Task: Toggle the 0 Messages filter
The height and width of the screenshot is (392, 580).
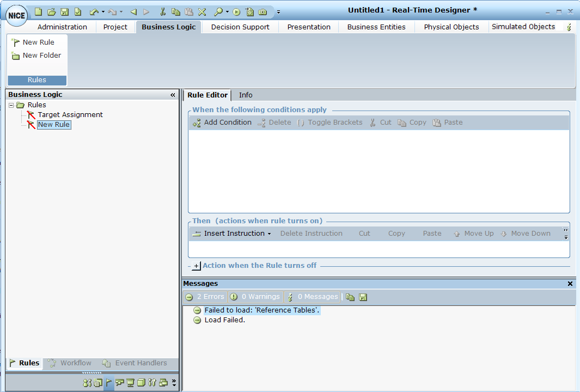Action: click(x=313, y=297)
